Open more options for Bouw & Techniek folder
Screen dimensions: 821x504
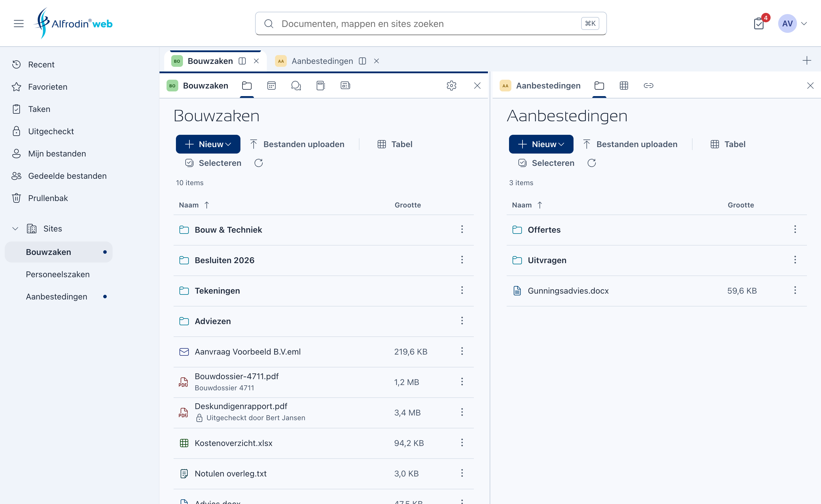(x=462, y=229)
